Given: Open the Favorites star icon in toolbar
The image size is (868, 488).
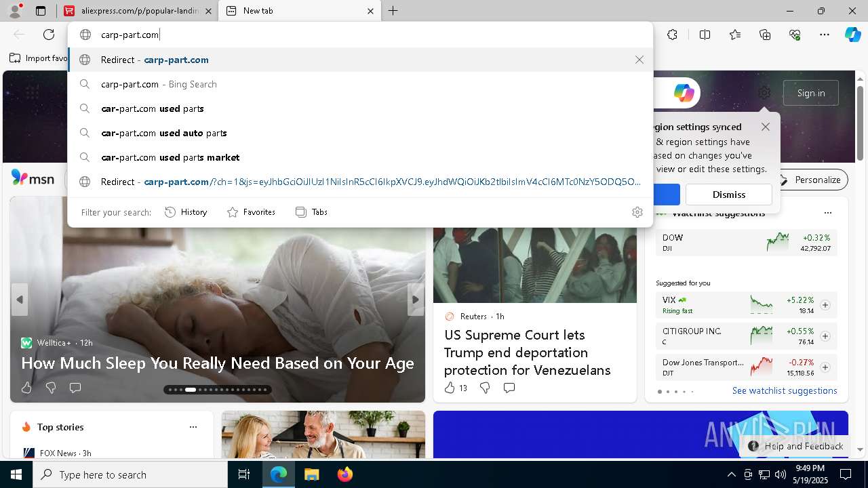Looking at the screenshot, I should [x=735, y=35].
